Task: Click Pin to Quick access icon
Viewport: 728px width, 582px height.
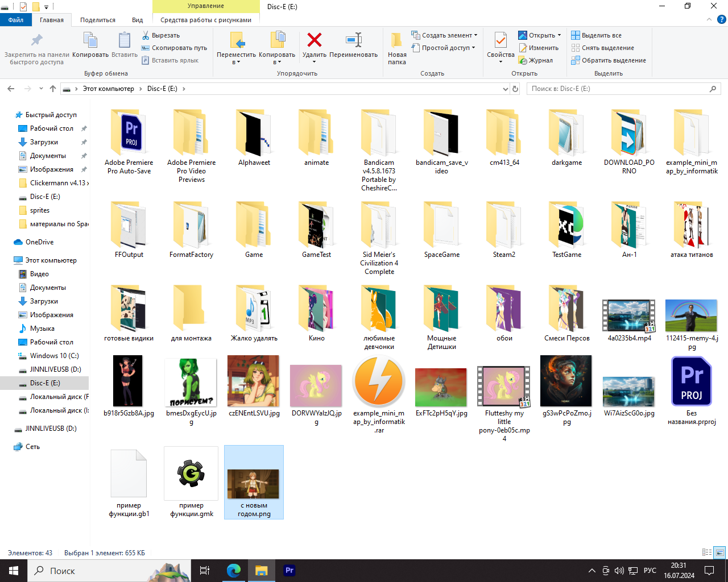Action: (x=36, y=40)
